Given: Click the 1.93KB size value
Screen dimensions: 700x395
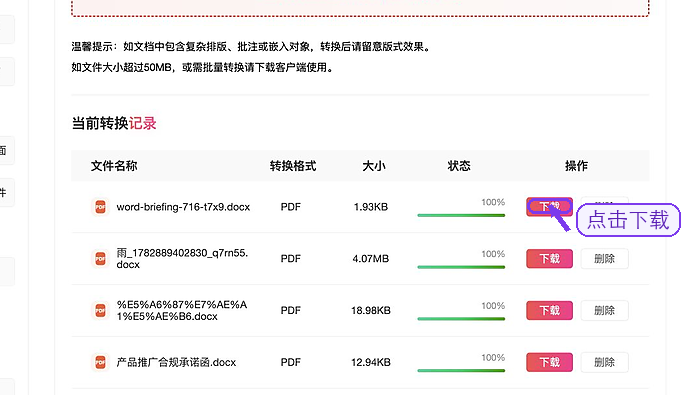Looking at the screenshot, I should click(x=371, y=207).
